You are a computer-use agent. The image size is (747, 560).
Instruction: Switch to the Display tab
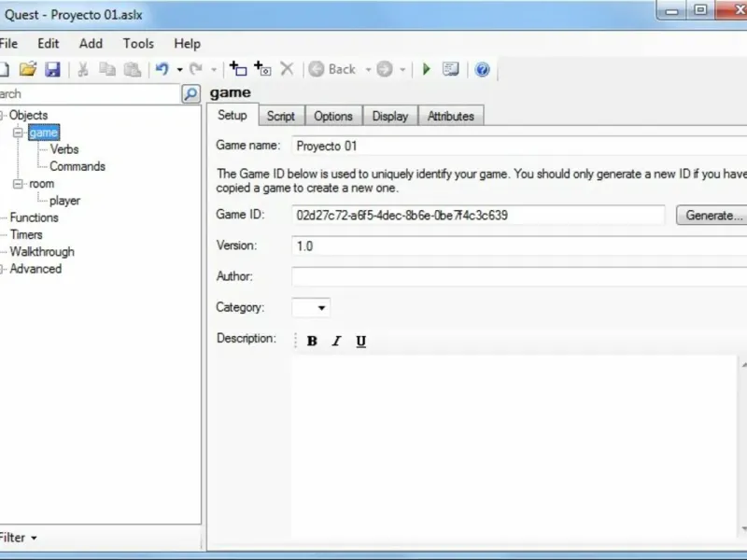(390, 116)
